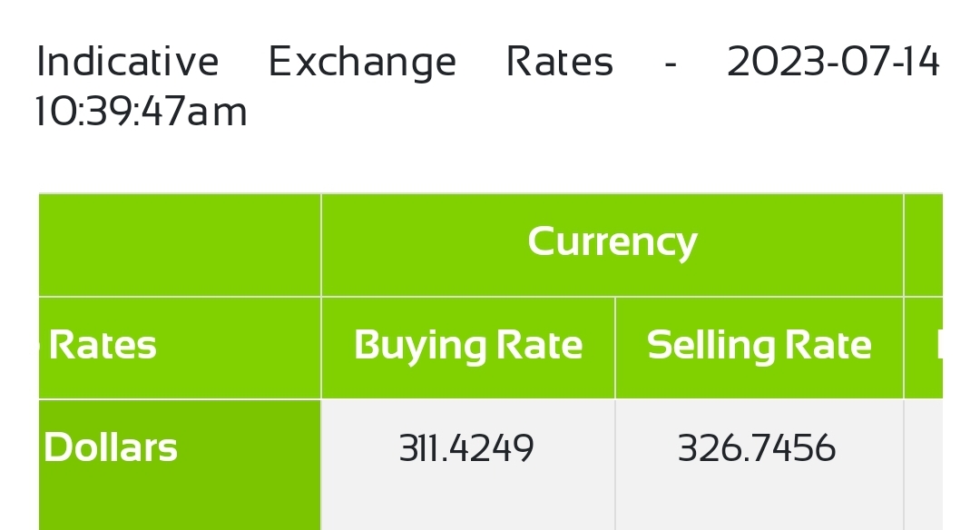Select the Dollars row label

(x=111, y=447)
